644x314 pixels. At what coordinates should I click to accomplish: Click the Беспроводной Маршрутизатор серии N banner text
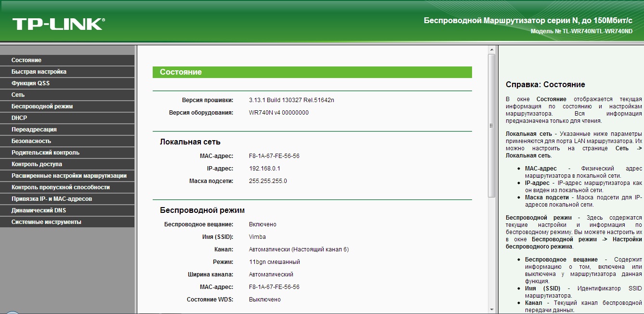(x=528, y=21)
